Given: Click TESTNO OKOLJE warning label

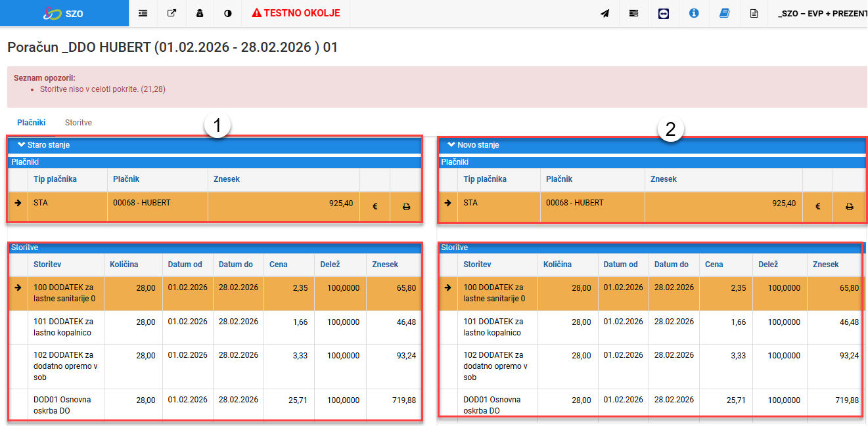Looking at the screenshot, I should 296,13.
